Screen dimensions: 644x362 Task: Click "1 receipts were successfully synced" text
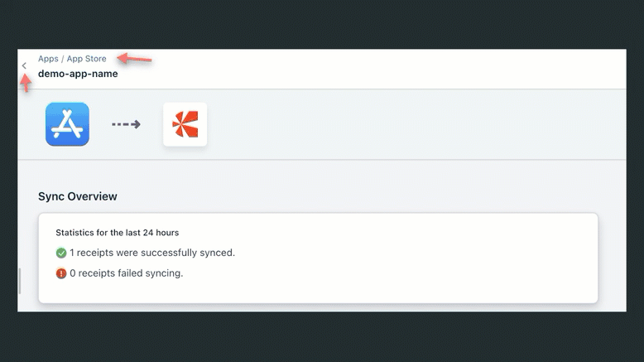point(152,253)
